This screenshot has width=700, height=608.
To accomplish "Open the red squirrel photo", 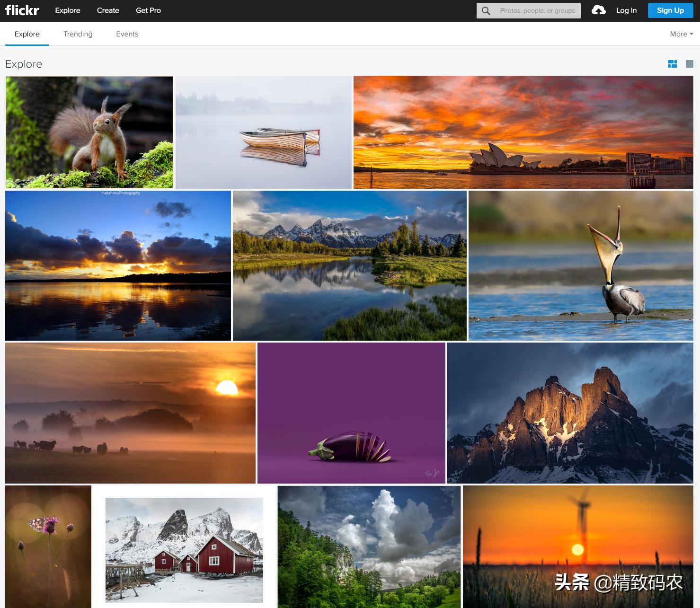I will click(89, 132).
